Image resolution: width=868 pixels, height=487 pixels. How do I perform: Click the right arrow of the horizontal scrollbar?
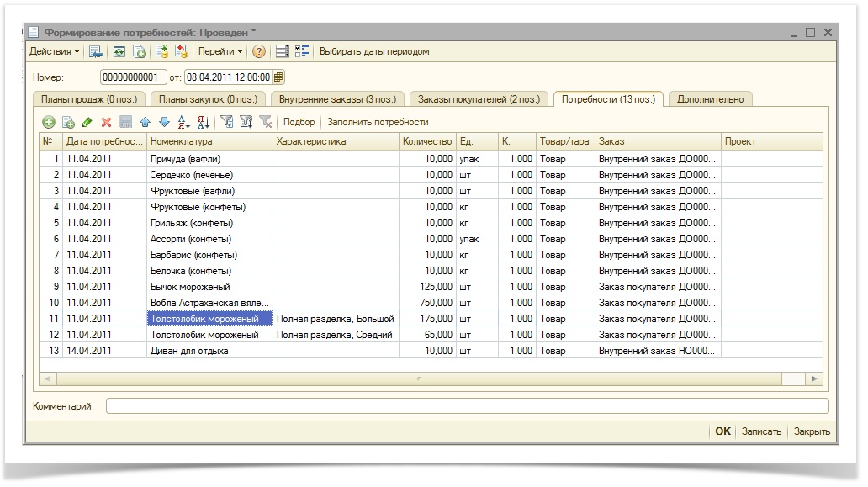(814, 379)
